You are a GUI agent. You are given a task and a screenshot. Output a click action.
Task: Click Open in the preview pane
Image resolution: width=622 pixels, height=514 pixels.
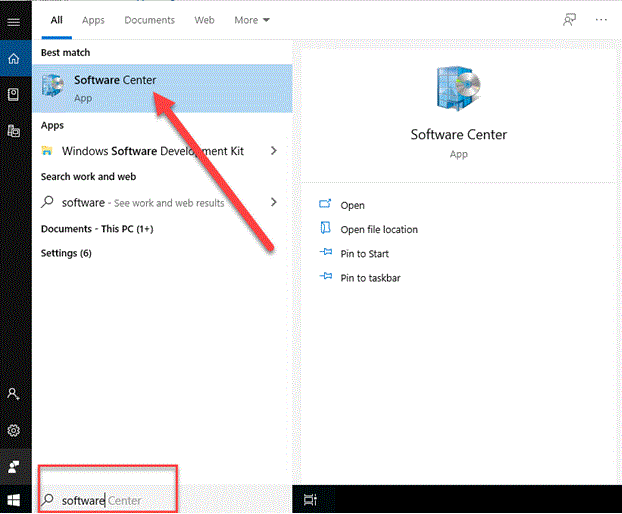pos(352,205)
